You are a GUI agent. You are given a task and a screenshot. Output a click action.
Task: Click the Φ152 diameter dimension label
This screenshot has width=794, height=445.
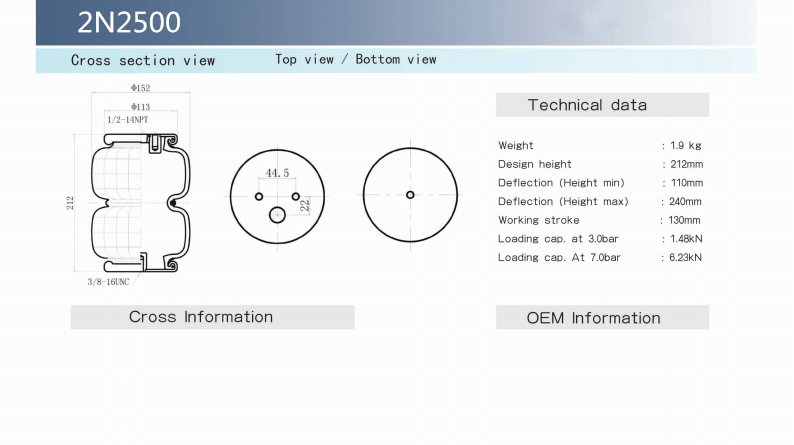pyautogui.click(x=140, y=89)
